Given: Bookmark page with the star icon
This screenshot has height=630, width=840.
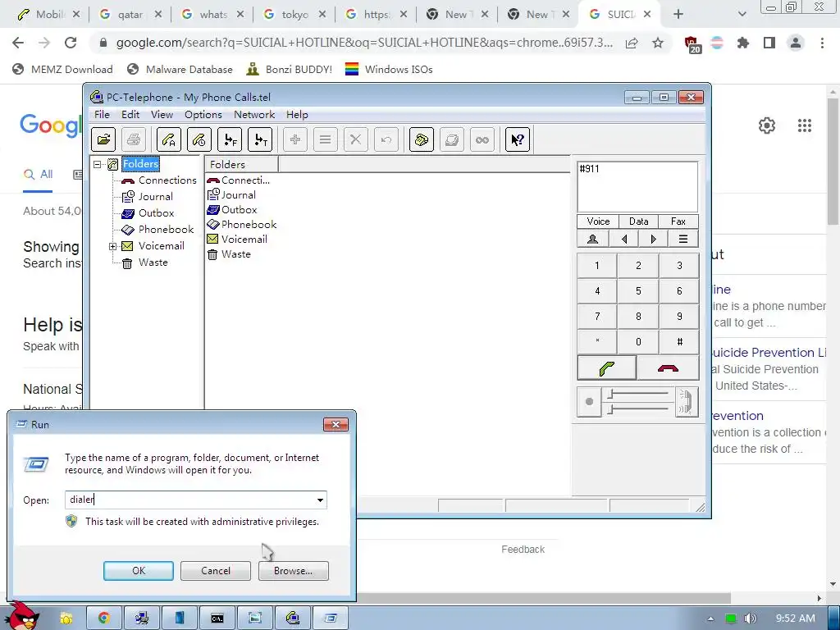Looking at the screenshot, I should (658, 43).
